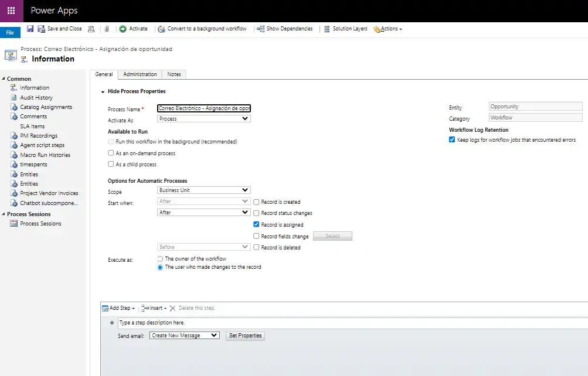Image resolution: width=588 pixels, height=376 pixels.
Task: Open the File menu
Action: 10,33
